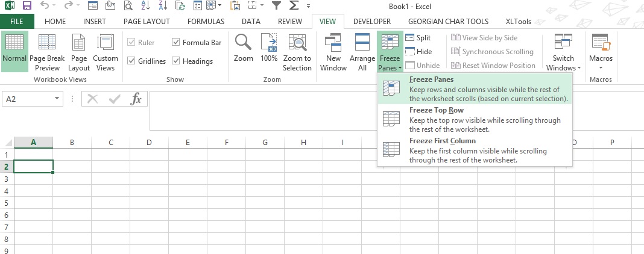Viewport: 644px width, 254px height.
Task: Open the Undo history dropdown arrow
Action: pyautogui.click(x=54, y=6)
